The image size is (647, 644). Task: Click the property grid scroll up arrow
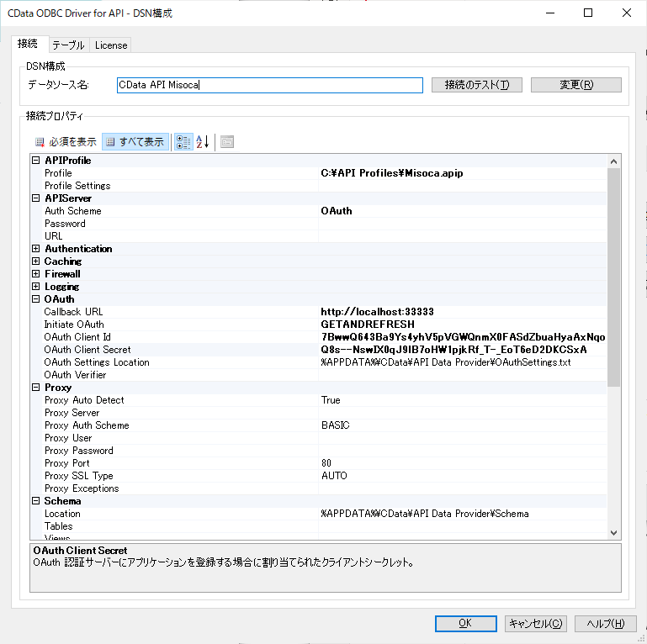[x=613, y=161]
